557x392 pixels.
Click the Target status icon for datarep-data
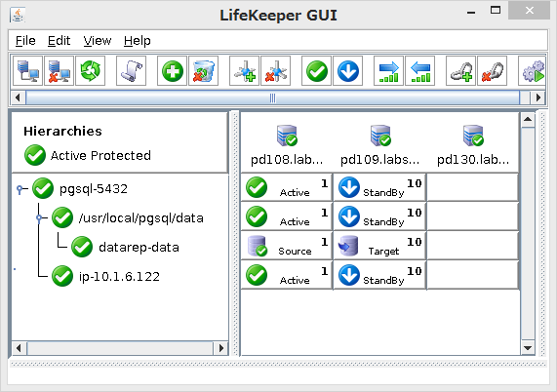click(x=348, y=246)
